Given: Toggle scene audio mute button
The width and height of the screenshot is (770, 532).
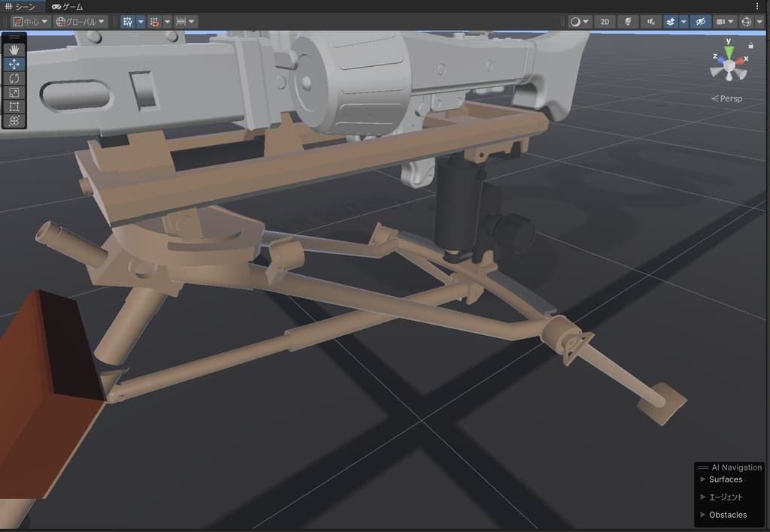Looking at the screenshot, I should point(650,22).
